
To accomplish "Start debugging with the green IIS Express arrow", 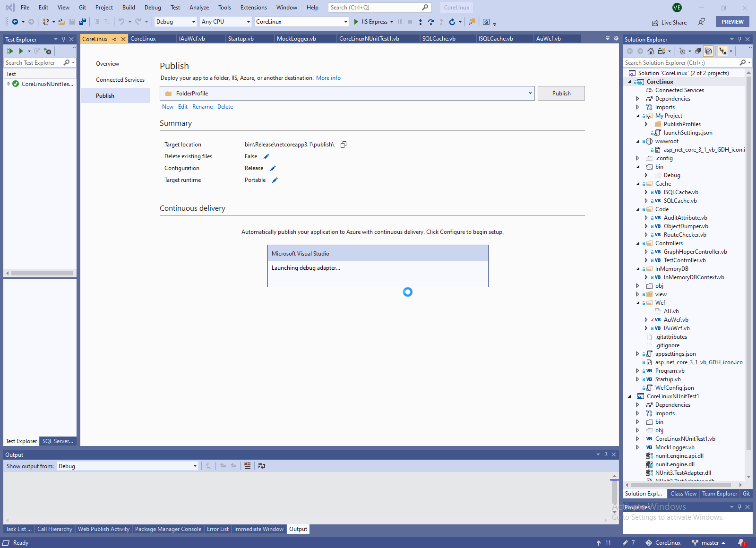I will tap(356, 22).
